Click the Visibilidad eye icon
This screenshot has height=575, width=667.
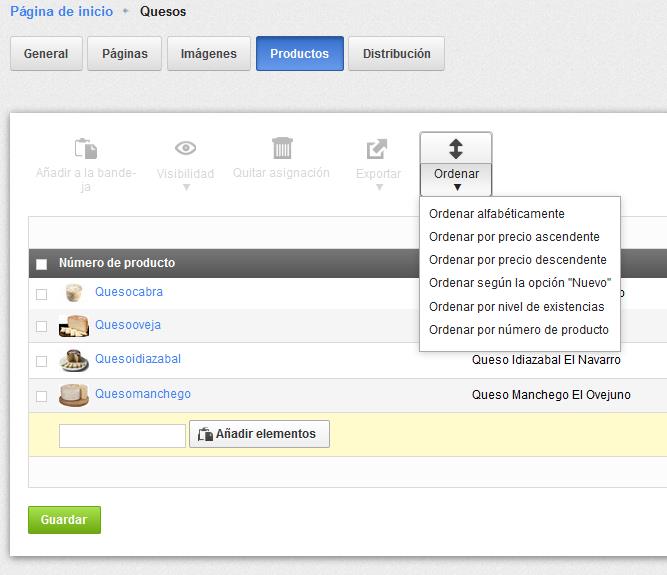tap(185, 149)
